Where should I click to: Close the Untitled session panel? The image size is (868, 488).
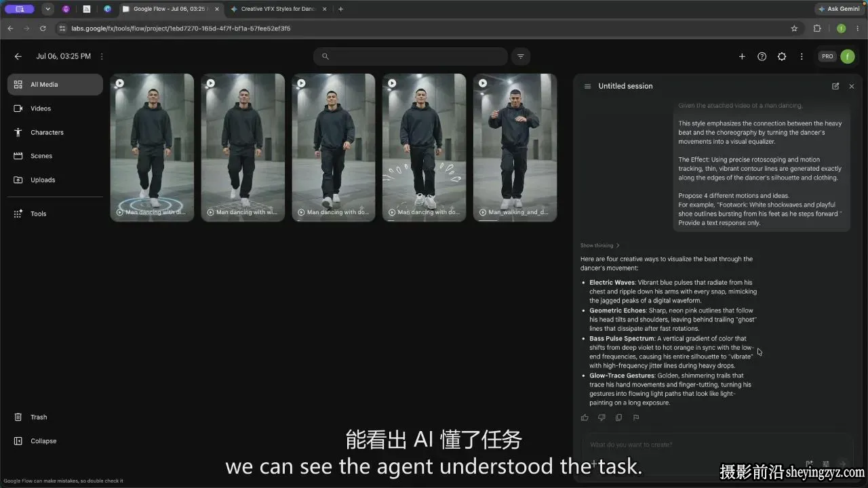point(852,86)
